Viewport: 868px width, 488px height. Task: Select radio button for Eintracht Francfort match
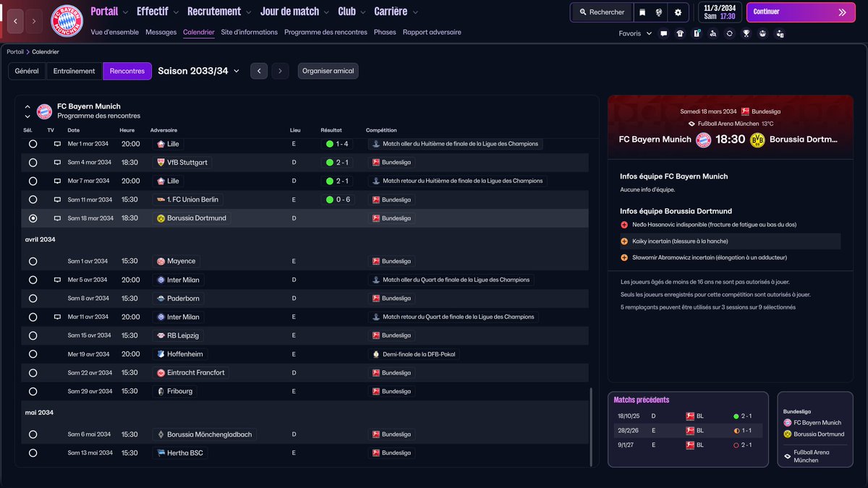[33, 373]
